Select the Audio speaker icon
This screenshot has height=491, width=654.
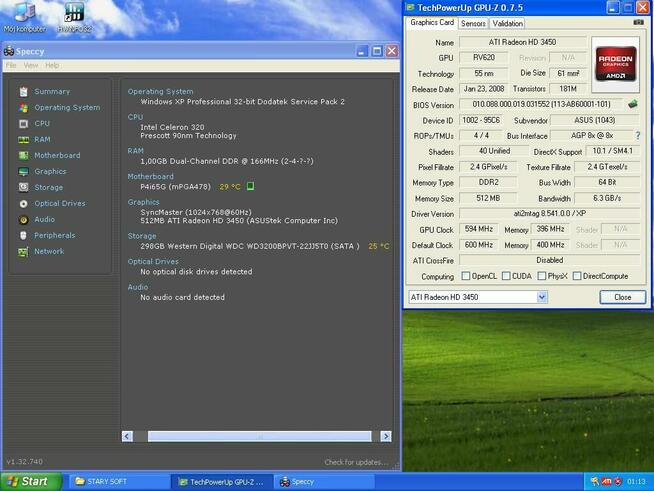click(23, 219)
